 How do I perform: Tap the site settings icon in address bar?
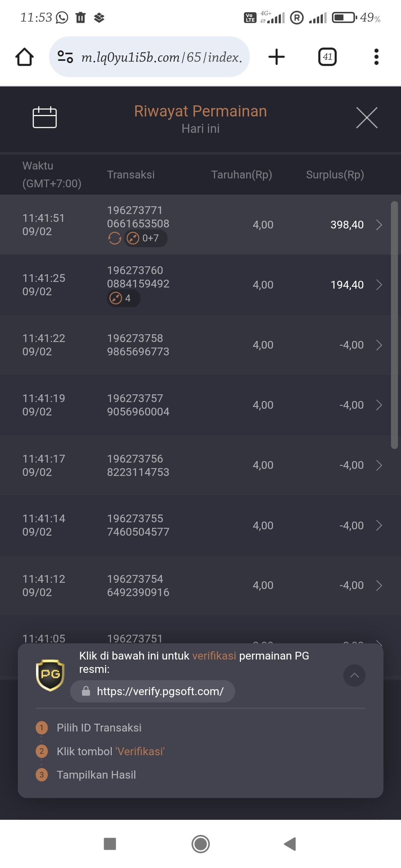click(65, 57)
